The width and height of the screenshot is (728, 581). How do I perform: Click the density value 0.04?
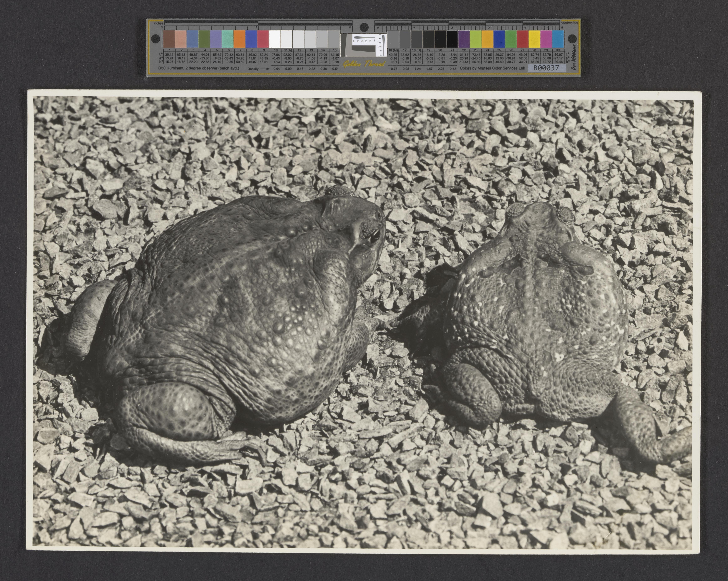[277, 69]
